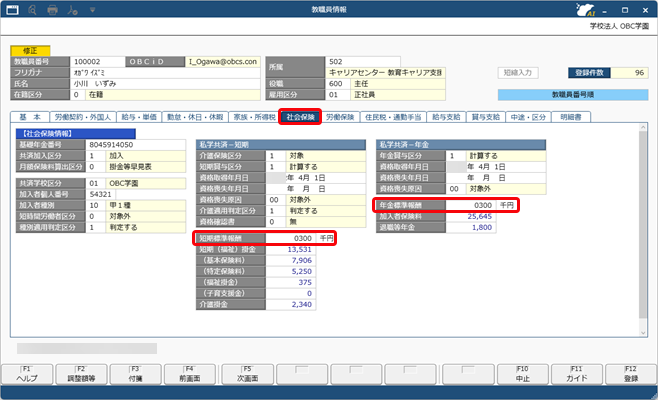Switch to the 基本 tab

click(x=30, y=117)
